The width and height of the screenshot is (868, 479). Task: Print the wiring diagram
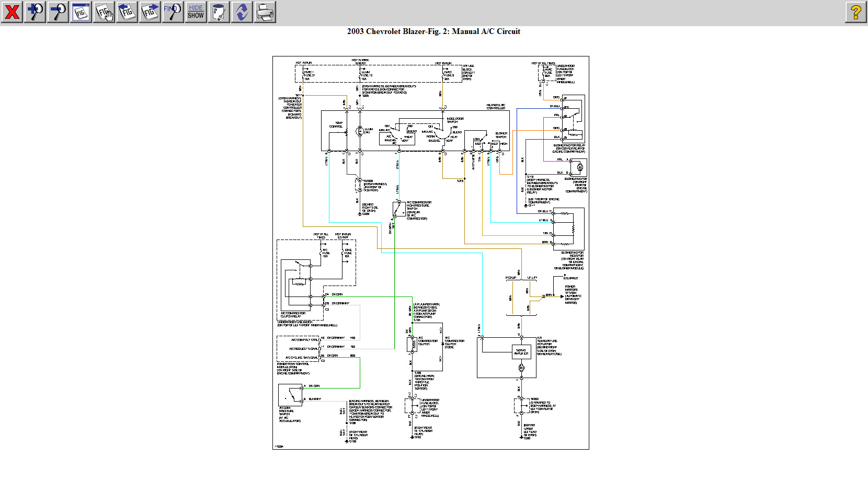(x=265, y=12)
